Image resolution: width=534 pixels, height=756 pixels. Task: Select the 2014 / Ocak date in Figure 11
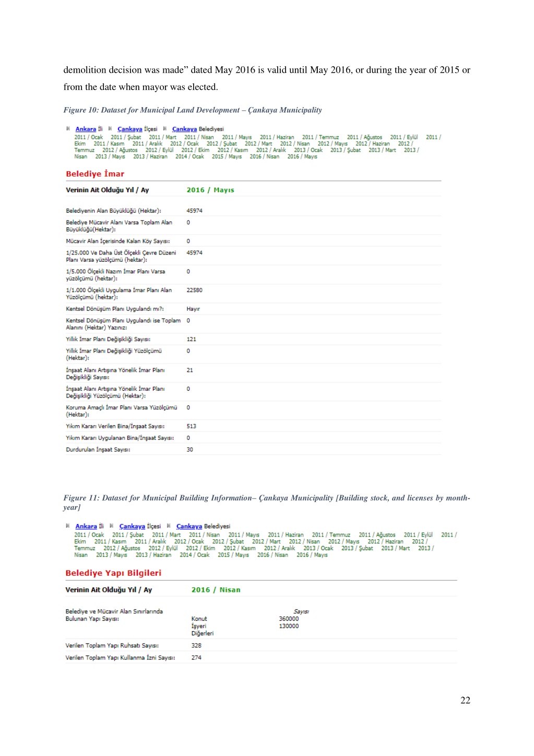pos(195,555)
